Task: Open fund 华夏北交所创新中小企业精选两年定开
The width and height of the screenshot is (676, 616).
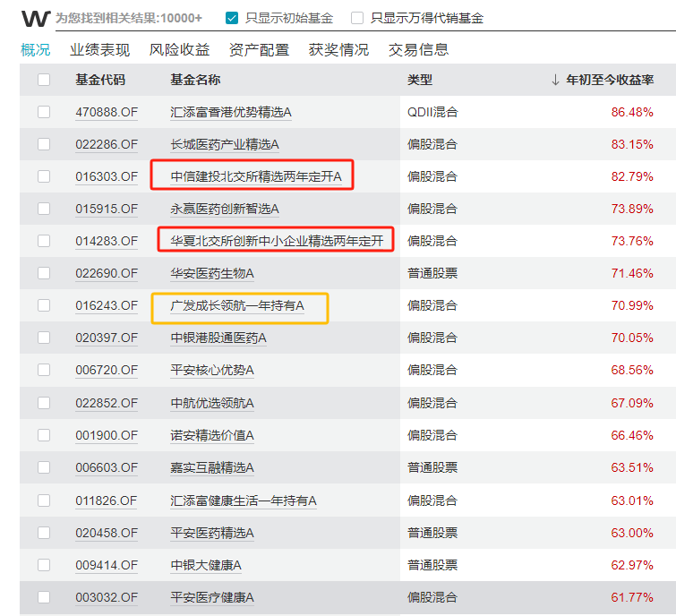Action: pos(277,241)
